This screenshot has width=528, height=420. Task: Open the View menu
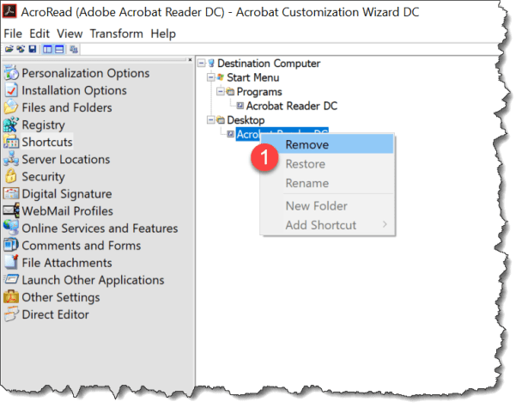click(70, 33)
